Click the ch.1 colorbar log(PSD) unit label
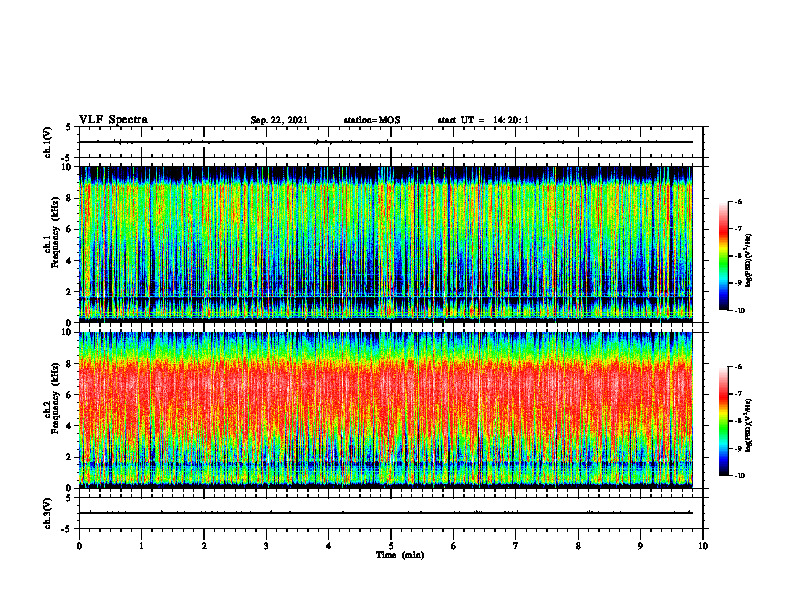 pos(748,261)
